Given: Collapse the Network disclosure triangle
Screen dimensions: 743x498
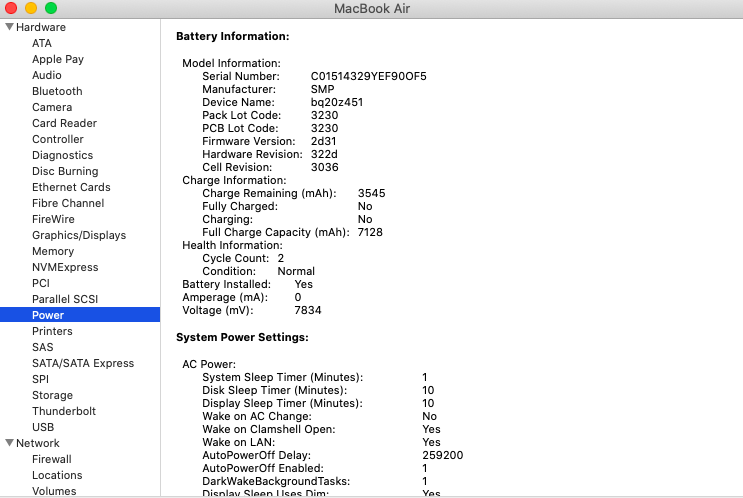Looking at the screenshot, I should click(9, 443).
